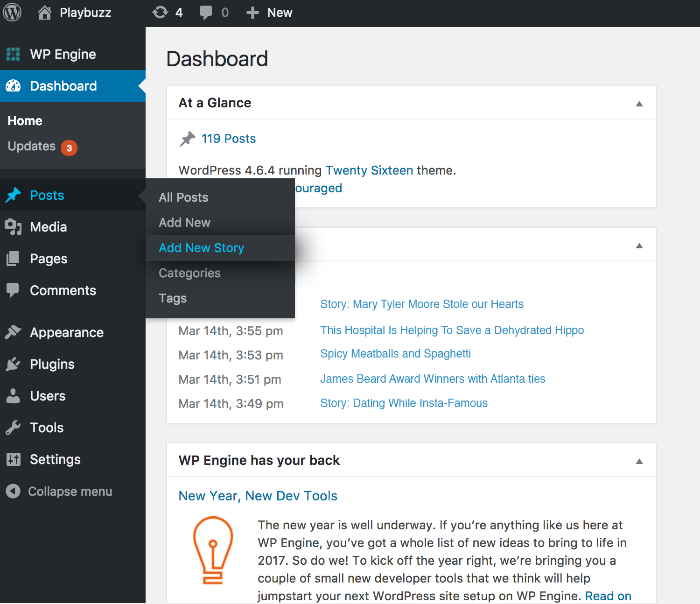Click the Appearance paintbrush icon
This screenshot has height=604, width=700.
tap(13, 332)
